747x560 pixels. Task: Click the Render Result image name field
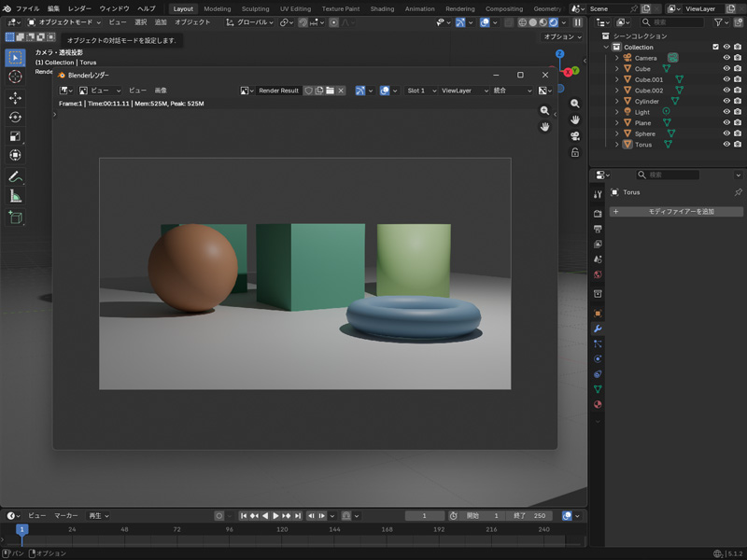(x=278, y=91)
